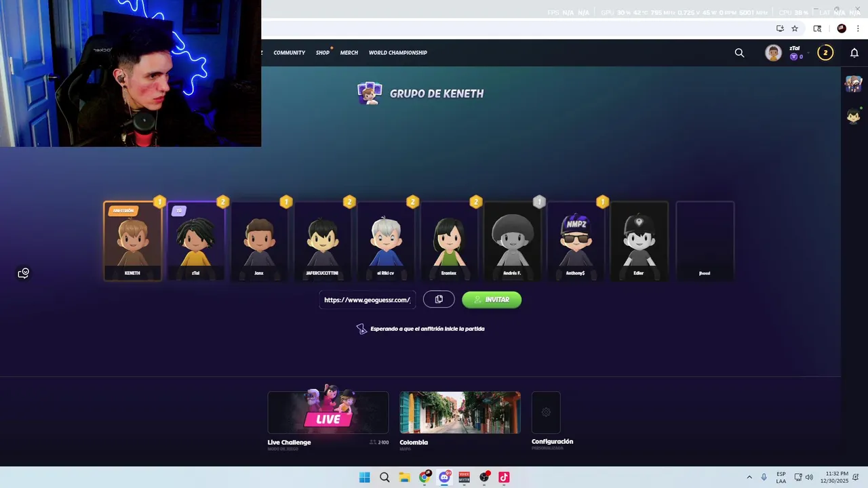
Task: Select Edier player card
Action: pos(639,241)
